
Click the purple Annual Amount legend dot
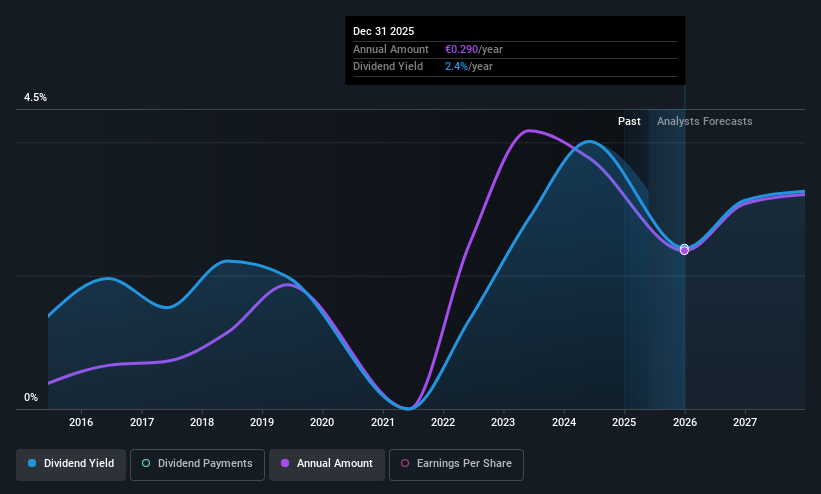(x=285, y=463)
